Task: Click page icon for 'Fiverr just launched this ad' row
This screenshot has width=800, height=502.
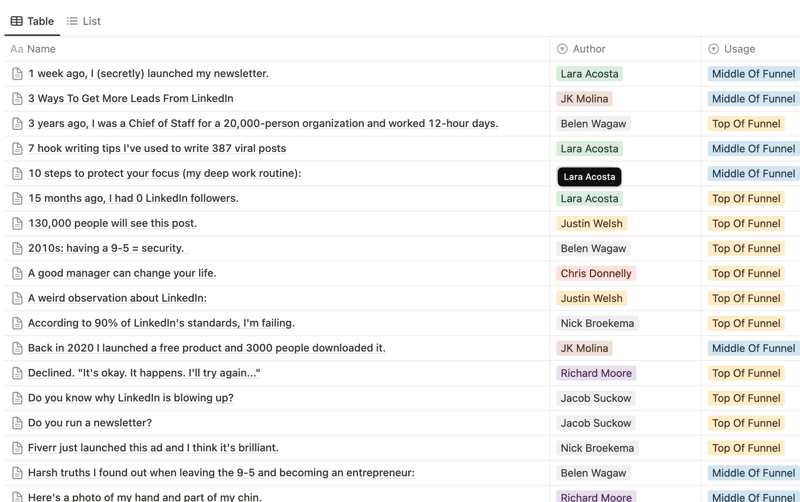Action: click(x=17, y=449)
